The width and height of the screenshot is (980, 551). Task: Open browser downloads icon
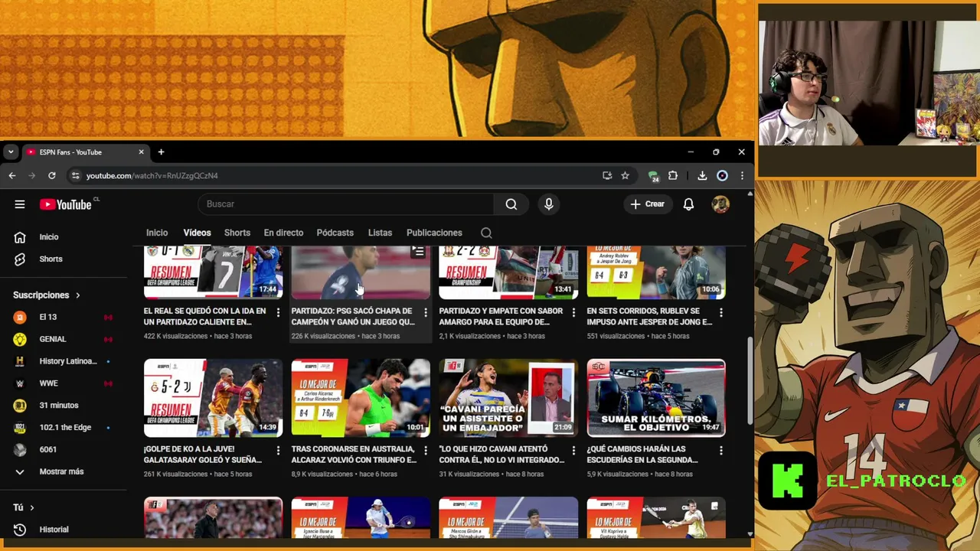point(702,175)
